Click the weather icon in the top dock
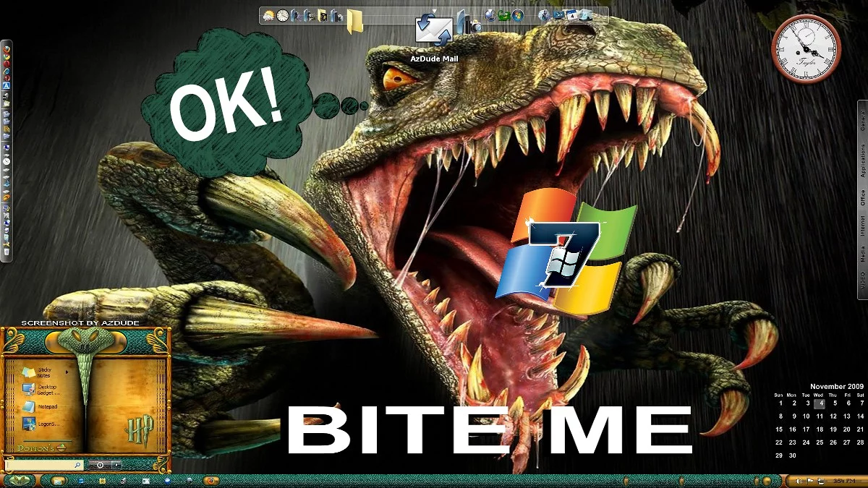Image resolution: width=868 pixels, height=488 pixels. tap(269, 15)
